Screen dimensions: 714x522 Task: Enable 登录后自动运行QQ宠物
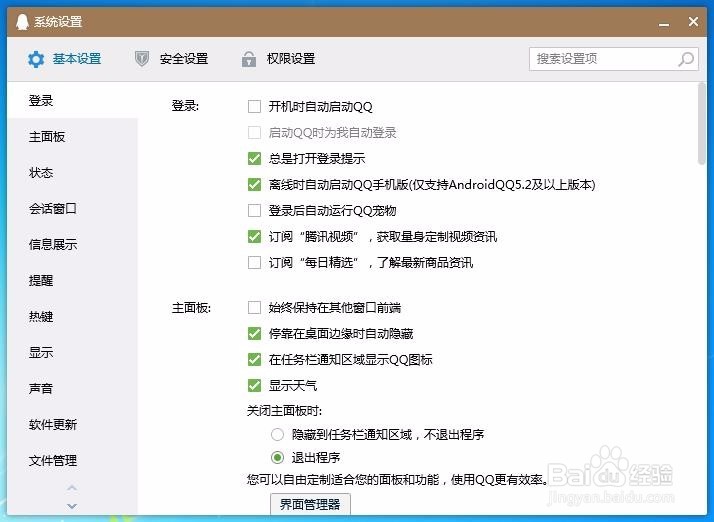[x=254, y=210]
